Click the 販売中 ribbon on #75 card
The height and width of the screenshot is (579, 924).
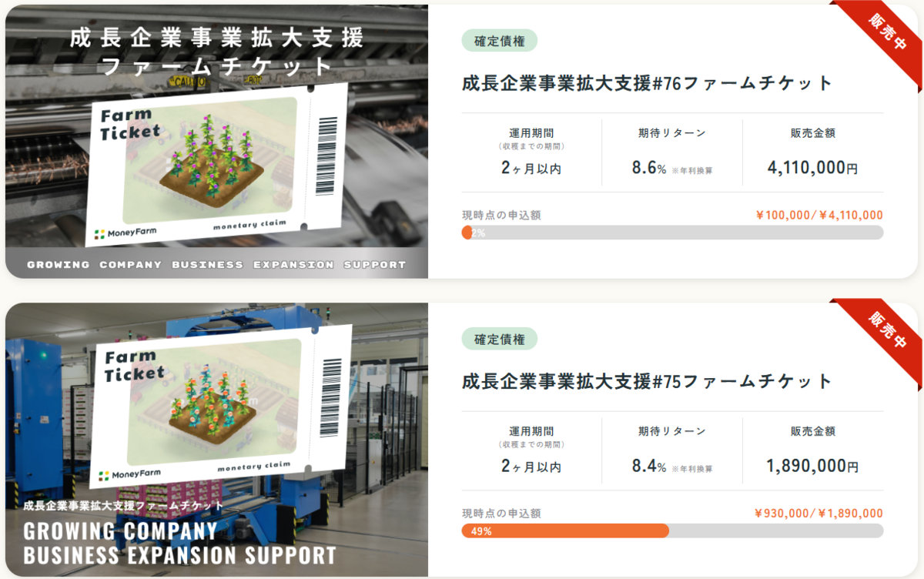coord(887,331)
